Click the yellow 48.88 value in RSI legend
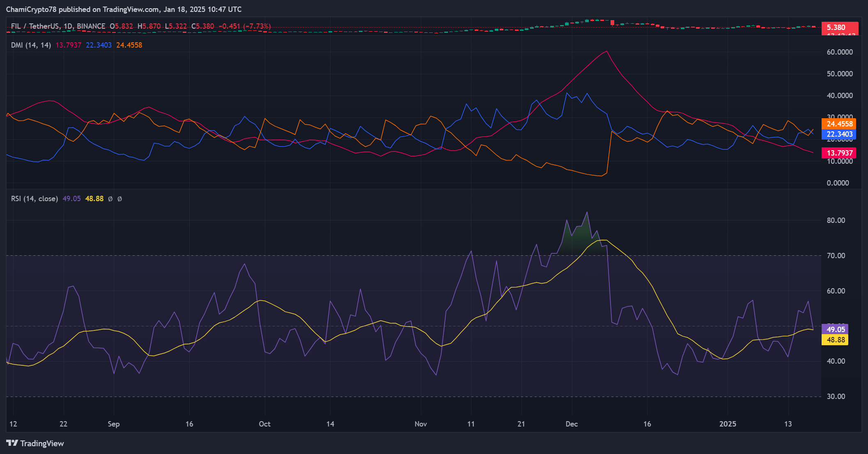 (94, 199)
